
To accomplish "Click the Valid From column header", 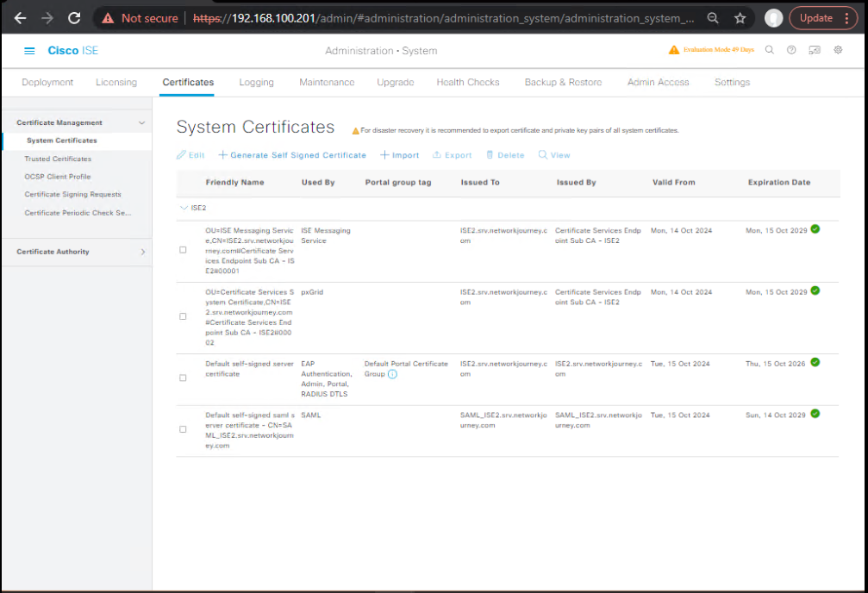I will coord(674,183).
